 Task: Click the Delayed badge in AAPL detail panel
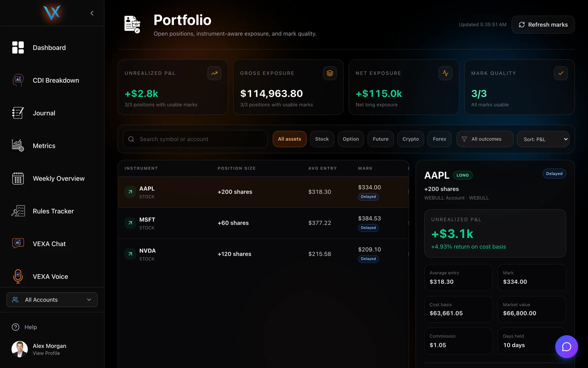pos(554,174)
